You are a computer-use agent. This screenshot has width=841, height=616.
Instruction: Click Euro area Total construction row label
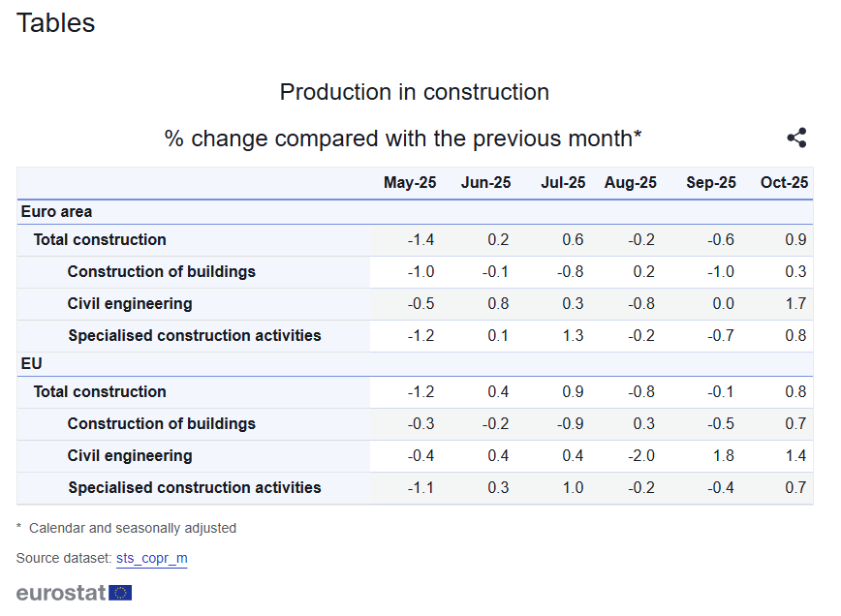(100, 239)
